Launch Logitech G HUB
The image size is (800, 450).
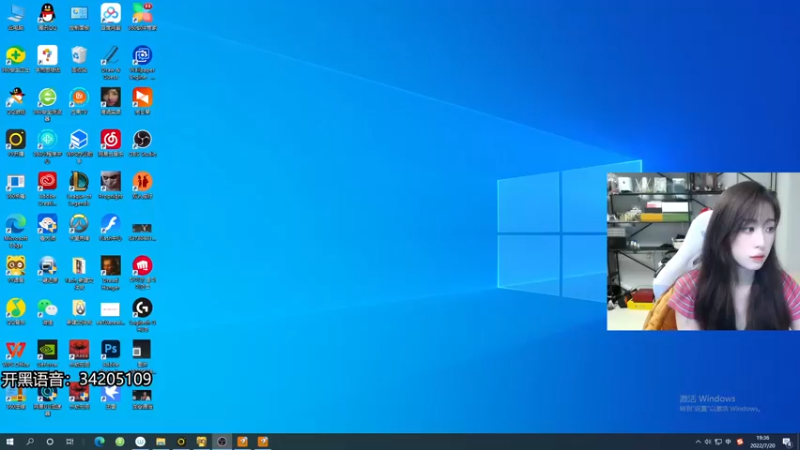pyautogui.click(x=142, y=315)
